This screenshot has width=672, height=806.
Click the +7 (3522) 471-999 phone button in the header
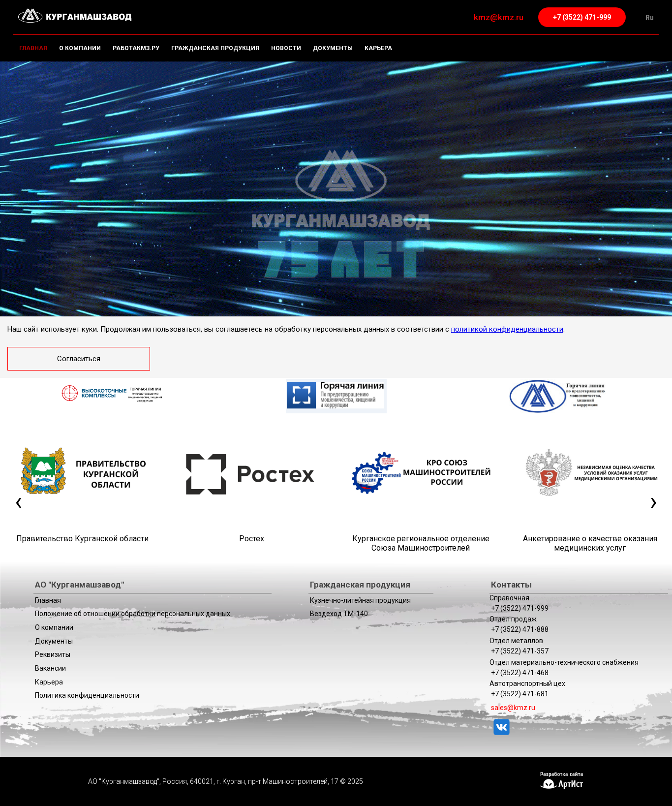pos(581,17)
